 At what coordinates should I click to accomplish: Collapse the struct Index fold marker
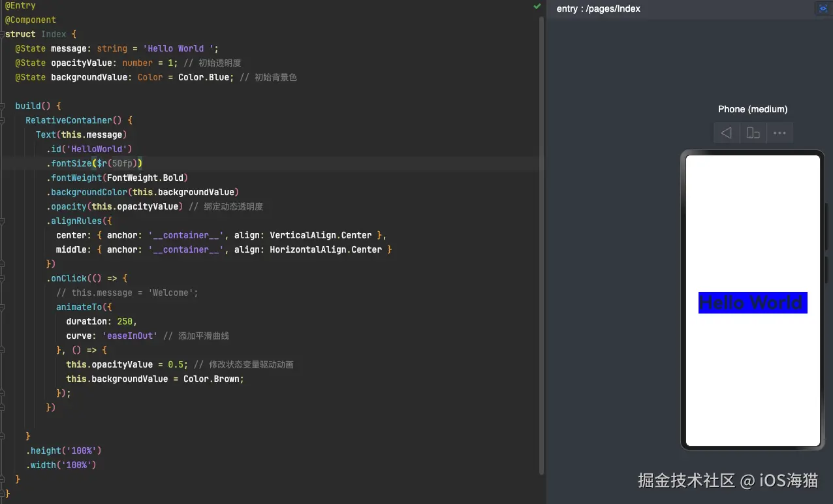[x=2, y=34]
